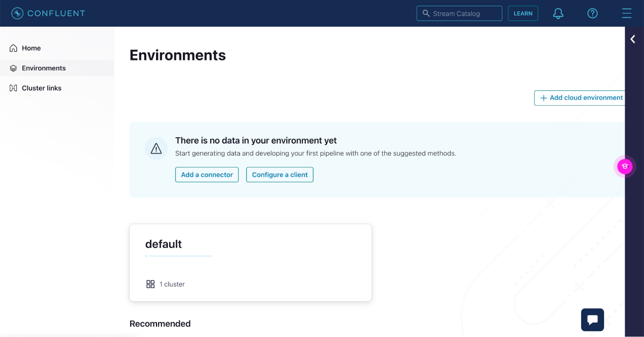The image size is (644, 337).
Task: Focus the Stream Catalog search field
Action: [459, 14]
